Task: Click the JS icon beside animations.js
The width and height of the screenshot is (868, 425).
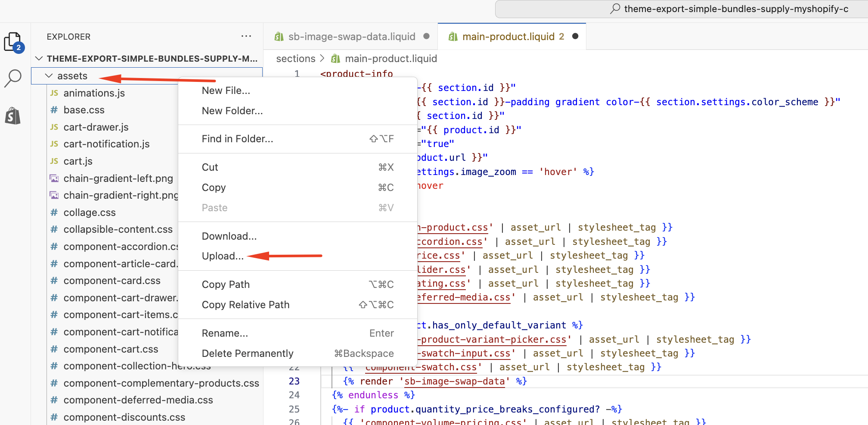Action: coord(54,93)
